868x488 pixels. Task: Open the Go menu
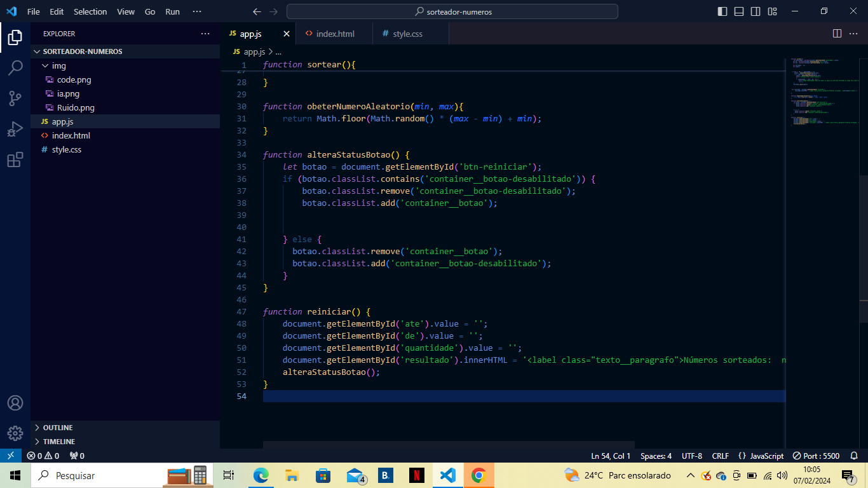(150, 11)
